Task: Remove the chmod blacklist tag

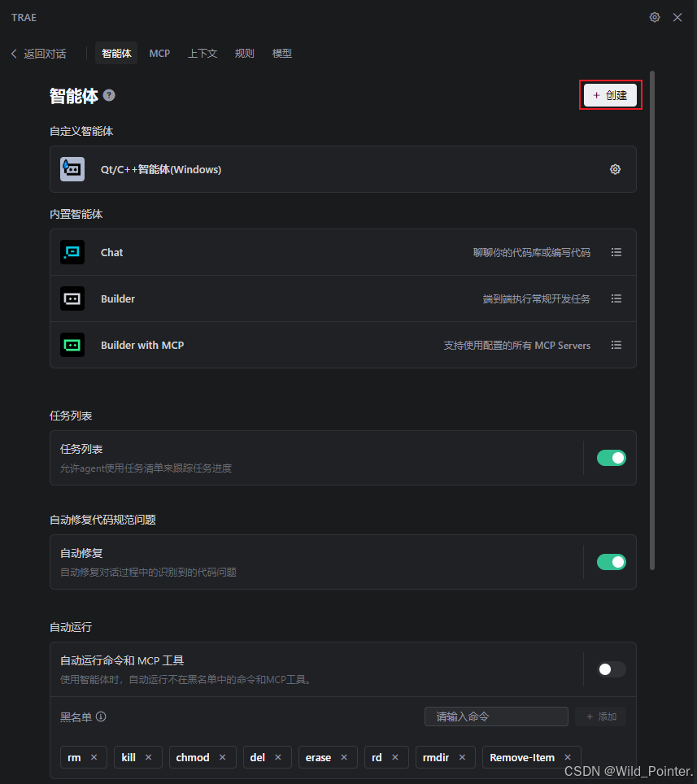Action: click(x=223, y=757)
